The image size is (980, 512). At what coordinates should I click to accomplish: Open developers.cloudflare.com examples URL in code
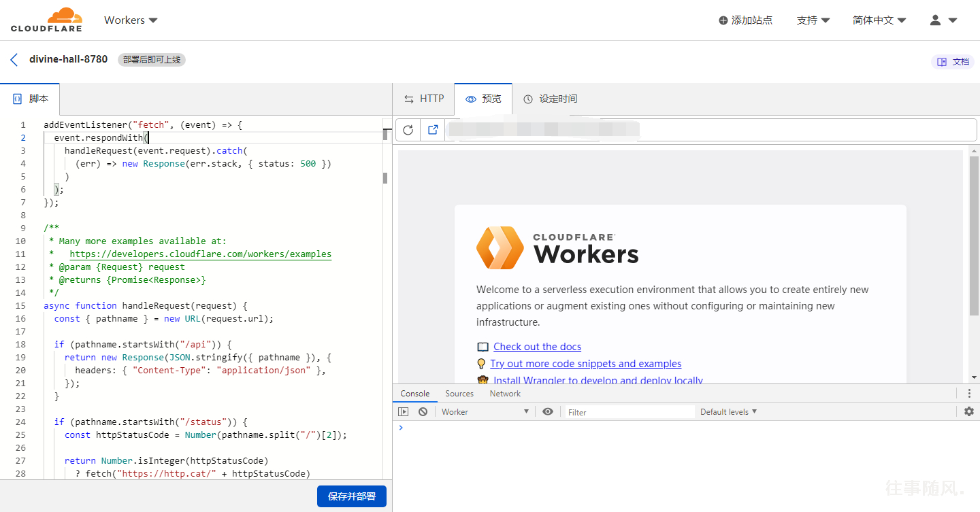[200, 254]
